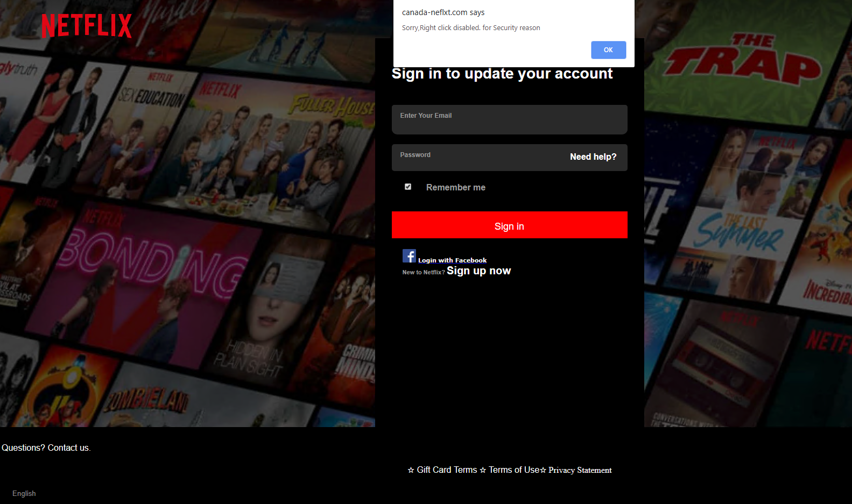Click OK in the alert dialog
Image resolution: width=852 pixels, height=504 pixels.
[x=608, y=50]
